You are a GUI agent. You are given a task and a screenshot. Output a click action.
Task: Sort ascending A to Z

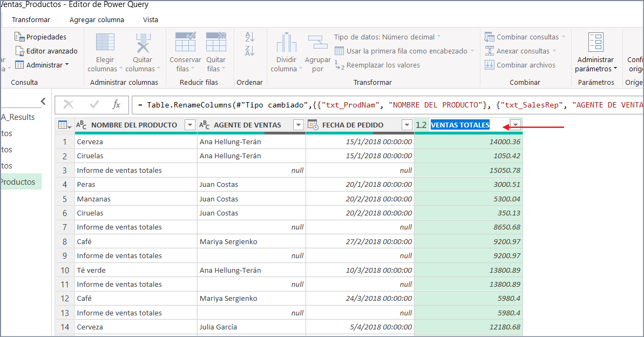[x=250, y=37]
